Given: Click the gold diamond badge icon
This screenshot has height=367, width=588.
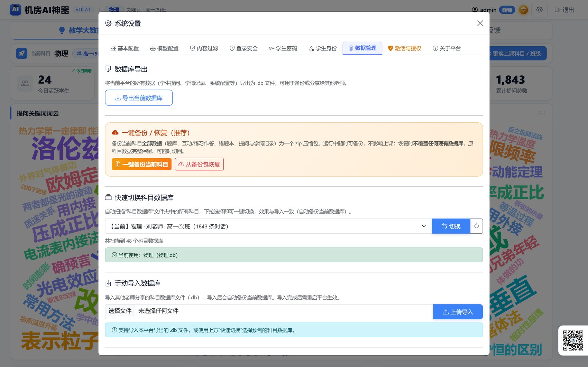Looking at the screenshot, I should click(x=524, y=10).
